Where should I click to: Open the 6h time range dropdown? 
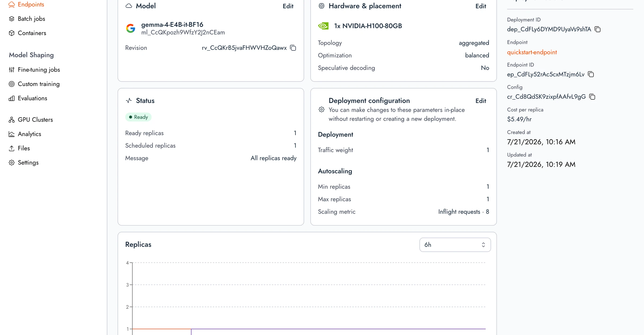point(455,245)
